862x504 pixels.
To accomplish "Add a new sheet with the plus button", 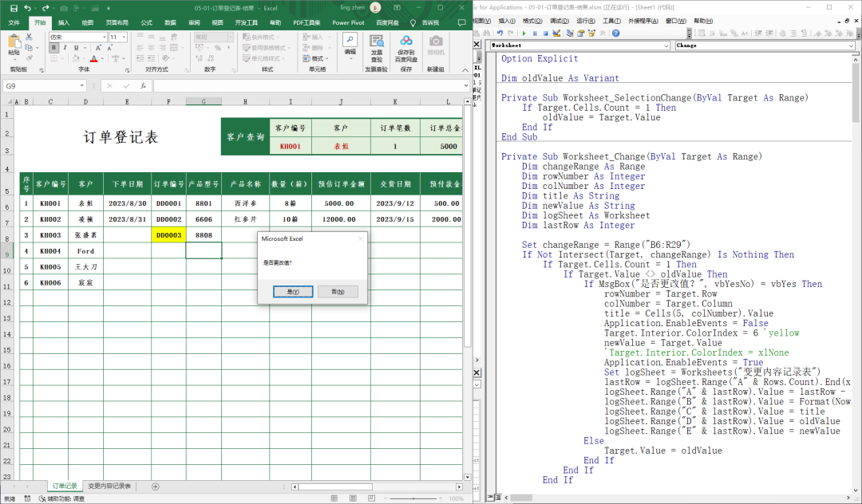I will [156, 486].
